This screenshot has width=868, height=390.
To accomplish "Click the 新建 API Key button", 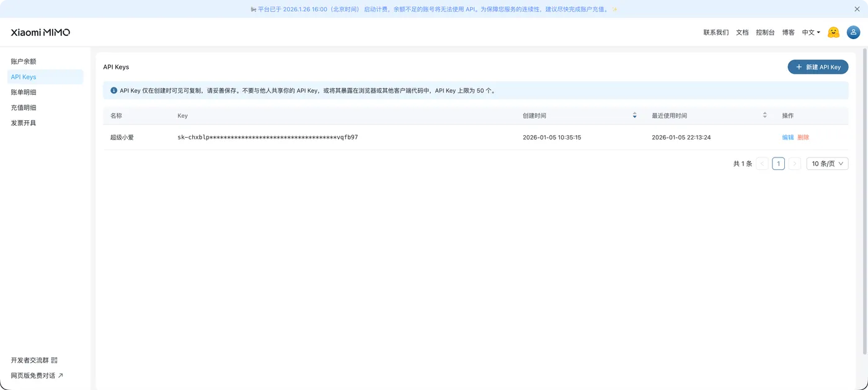I will [818, 66].
